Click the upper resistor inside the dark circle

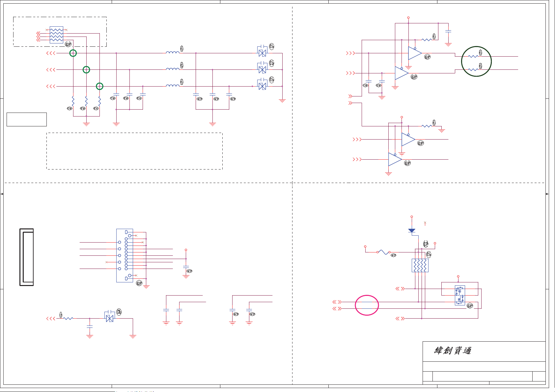coord(473,56)
